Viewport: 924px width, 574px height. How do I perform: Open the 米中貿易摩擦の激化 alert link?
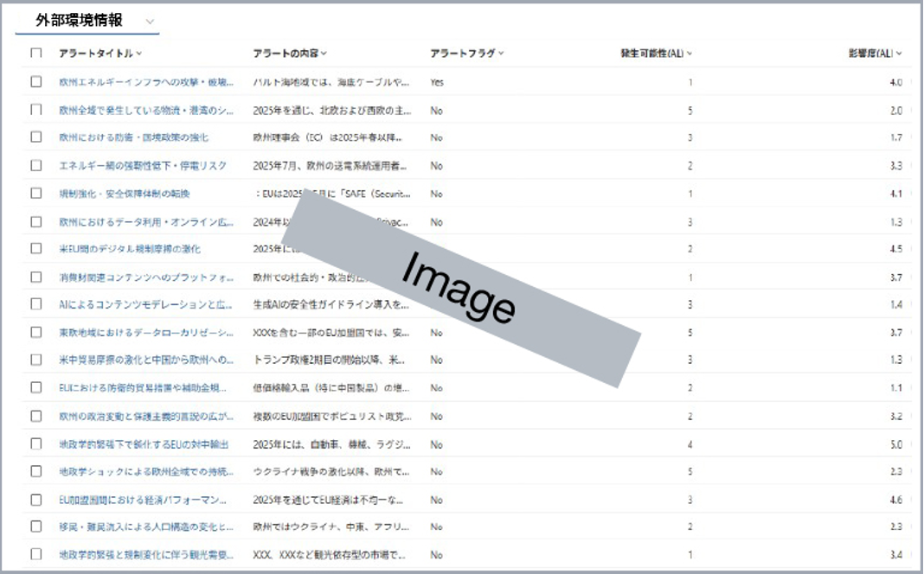145,360
